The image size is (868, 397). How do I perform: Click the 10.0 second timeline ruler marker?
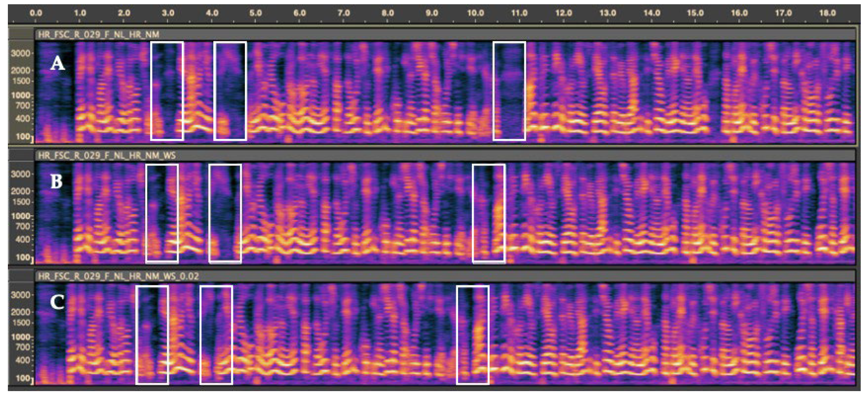[475, 13]
